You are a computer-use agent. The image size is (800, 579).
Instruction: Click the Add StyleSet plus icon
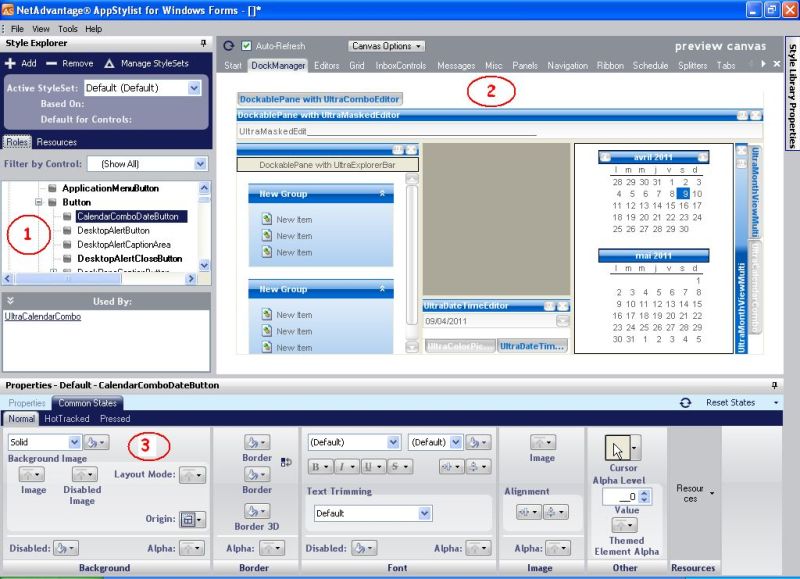pos(10,63)
